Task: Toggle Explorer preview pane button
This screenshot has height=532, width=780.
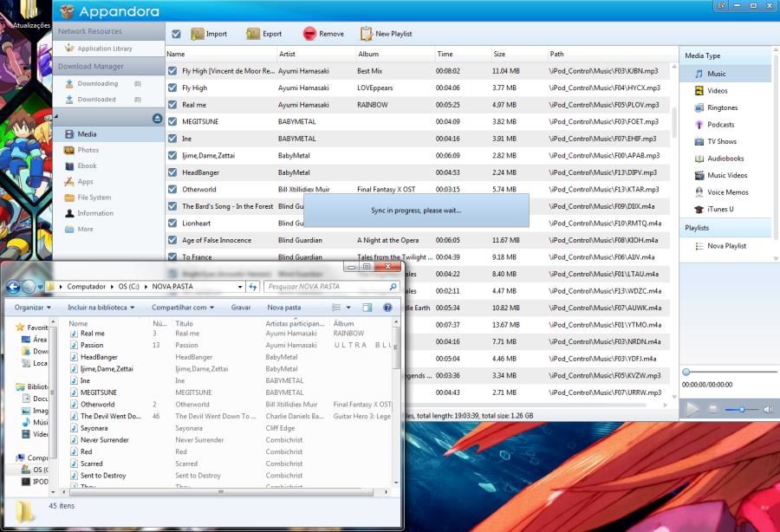Action: point(367,308)
